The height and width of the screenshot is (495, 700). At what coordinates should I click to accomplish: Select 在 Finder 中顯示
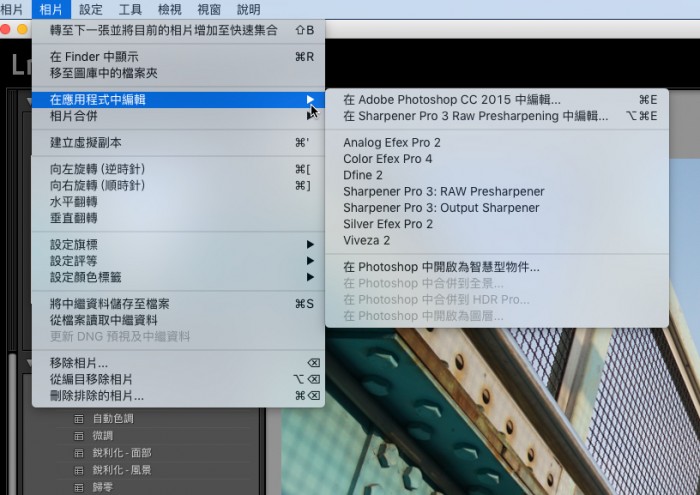(179, 57)
